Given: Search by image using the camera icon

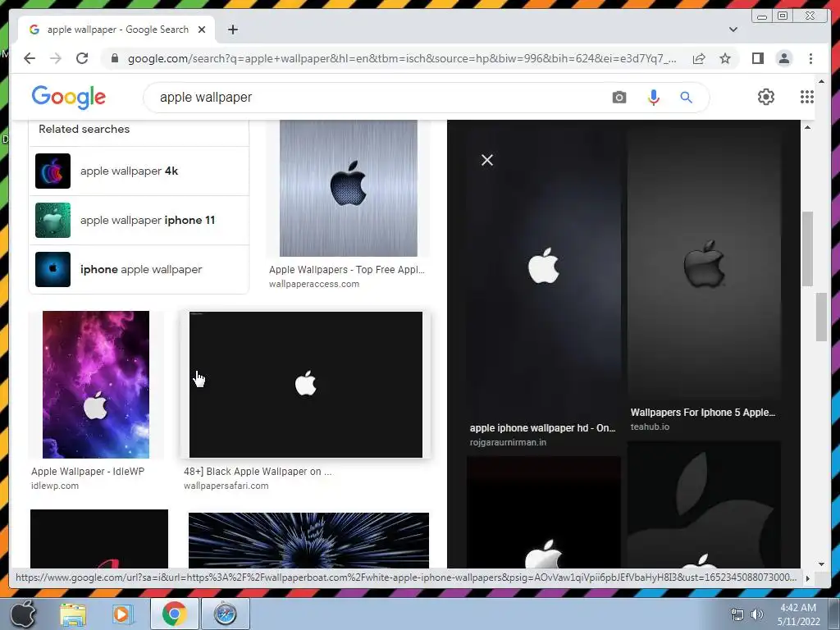Looking at the screenshot, I should pos(619,98).
